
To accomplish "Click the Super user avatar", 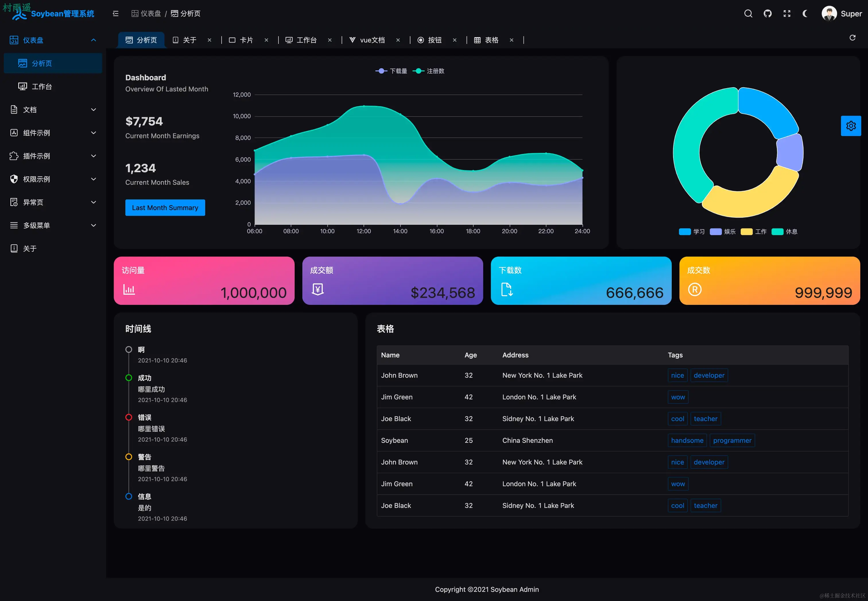I will [x=829, y=13].
